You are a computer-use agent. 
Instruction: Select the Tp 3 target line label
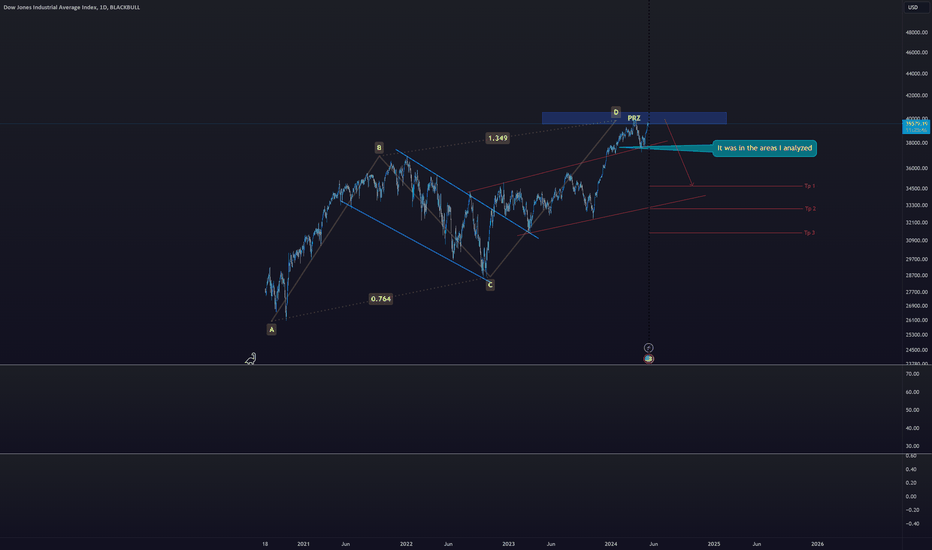[x=809, y=232]
